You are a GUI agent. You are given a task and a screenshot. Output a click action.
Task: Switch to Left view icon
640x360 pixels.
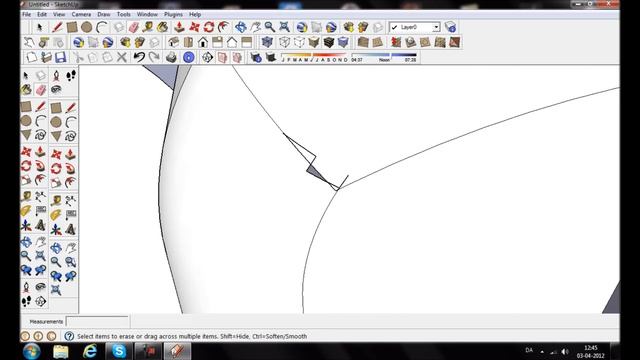point(247,42)
